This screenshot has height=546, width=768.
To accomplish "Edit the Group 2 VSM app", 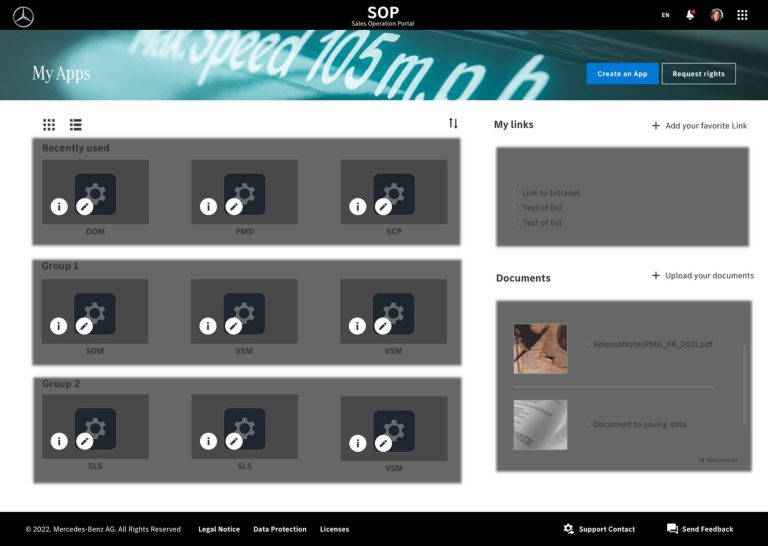I will 384,443.
